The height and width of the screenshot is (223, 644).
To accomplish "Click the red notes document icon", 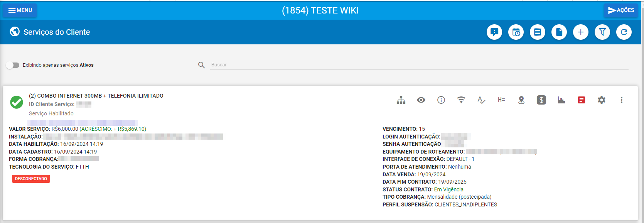I will pos(582,100).
